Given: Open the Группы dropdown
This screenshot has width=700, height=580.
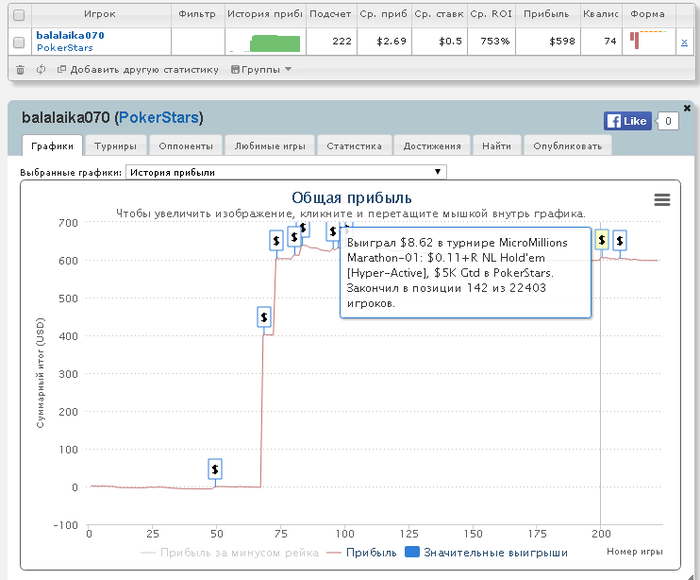Looking at the screenshot, I should tap(261, 70).
